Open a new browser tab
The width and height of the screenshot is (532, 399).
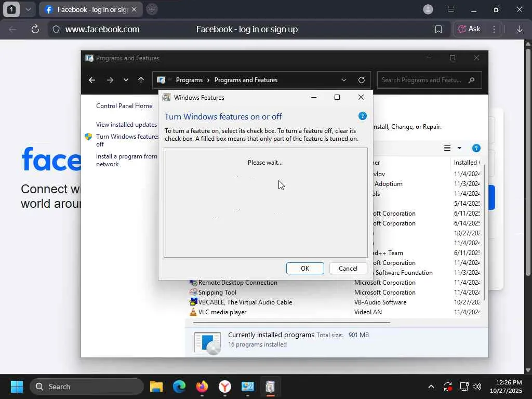pos(152,9)
